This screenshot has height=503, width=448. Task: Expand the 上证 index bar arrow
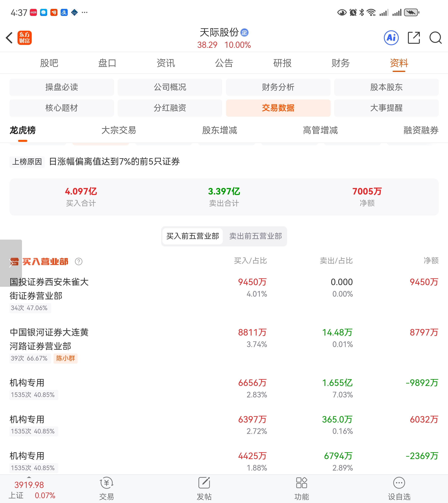point(29,477)
